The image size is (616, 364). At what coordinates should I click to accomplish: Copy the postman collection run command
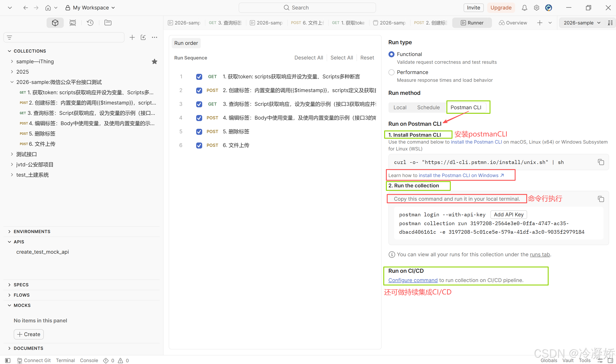pos(601,199)
